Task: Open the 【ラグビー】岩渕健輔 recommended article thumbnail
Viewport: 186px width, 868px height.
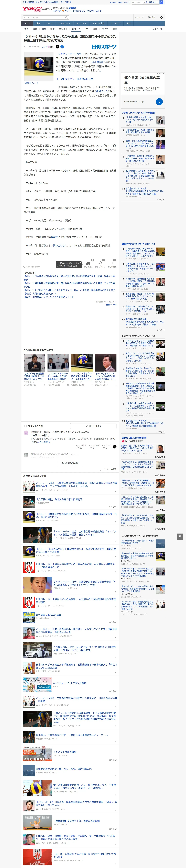Action: 34,363
